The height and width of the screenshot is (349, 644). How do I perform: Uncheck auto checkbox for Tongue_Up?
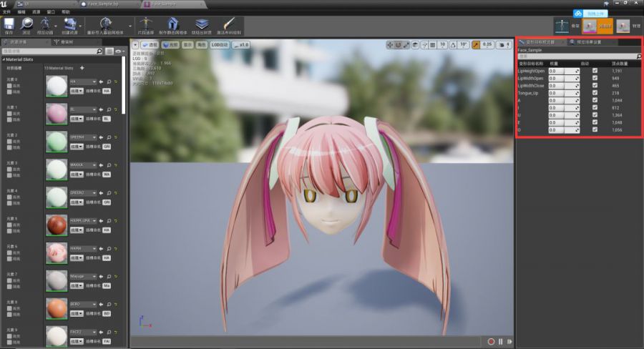(x=595, y=93)
